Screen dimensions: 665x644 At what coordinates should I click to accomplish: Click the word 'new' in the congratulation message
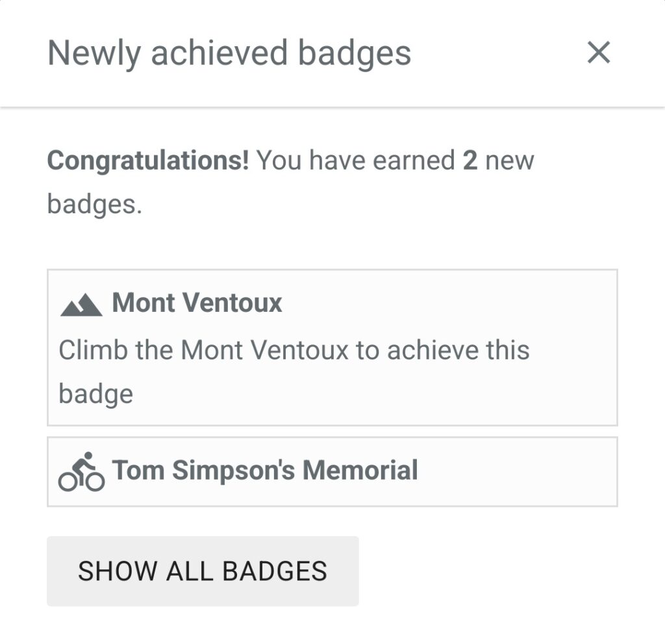pos(510,161)
